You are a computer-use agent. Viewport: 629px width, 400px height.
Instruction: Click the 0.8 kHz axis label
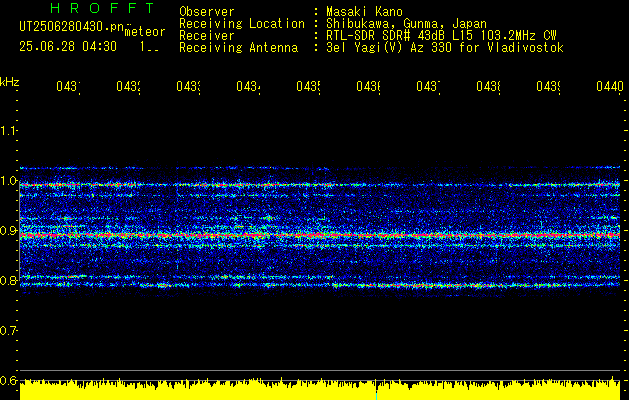pos(8,280)
